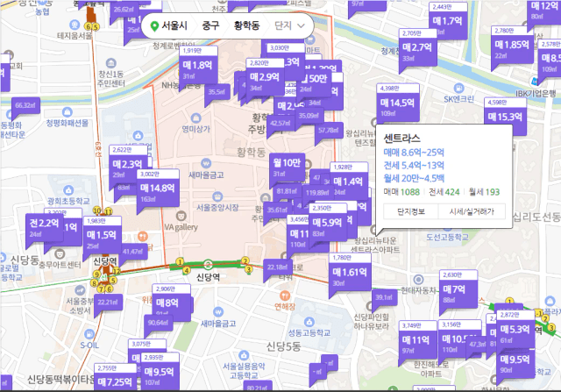This screenshot has width=561, height=392.
Task: Click the VA gallery map POI icon
Action: tap(181, 217)
